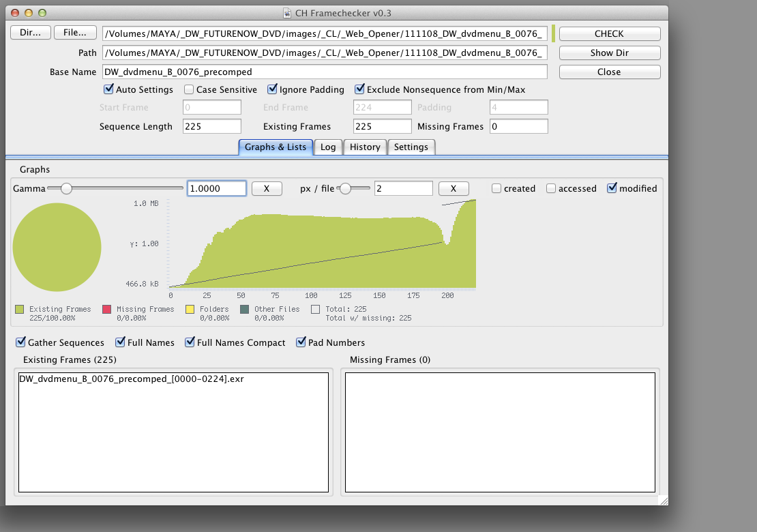Click the "1.0 MB" axis label
Viewport: 757px width, 532px height.
pos(146,204)
